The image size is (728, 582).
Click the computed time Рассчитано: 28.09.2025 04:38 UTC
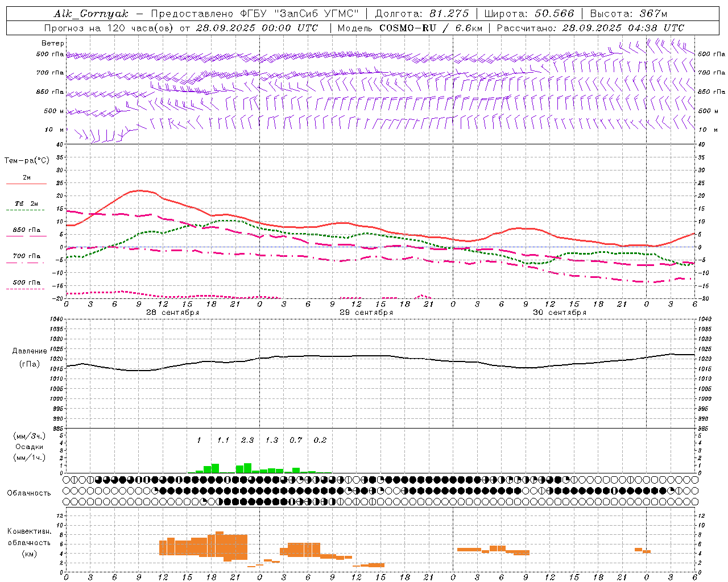point(590,28)
